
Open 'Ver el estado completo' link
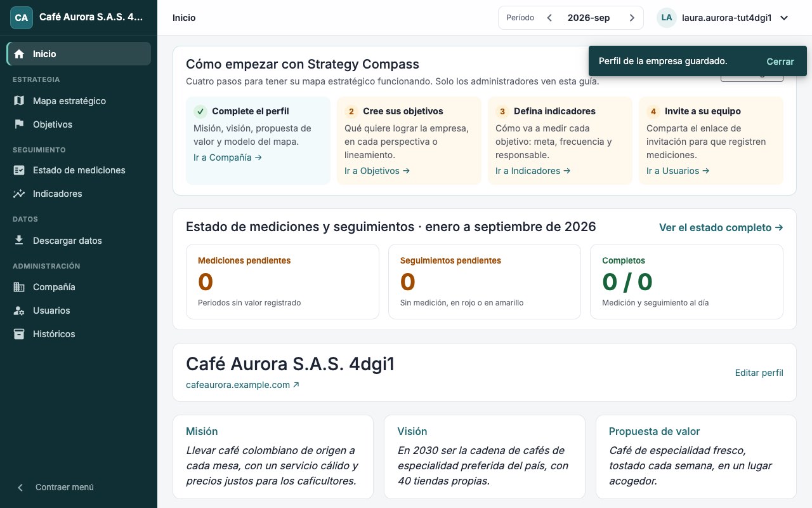tap(721, 227)
